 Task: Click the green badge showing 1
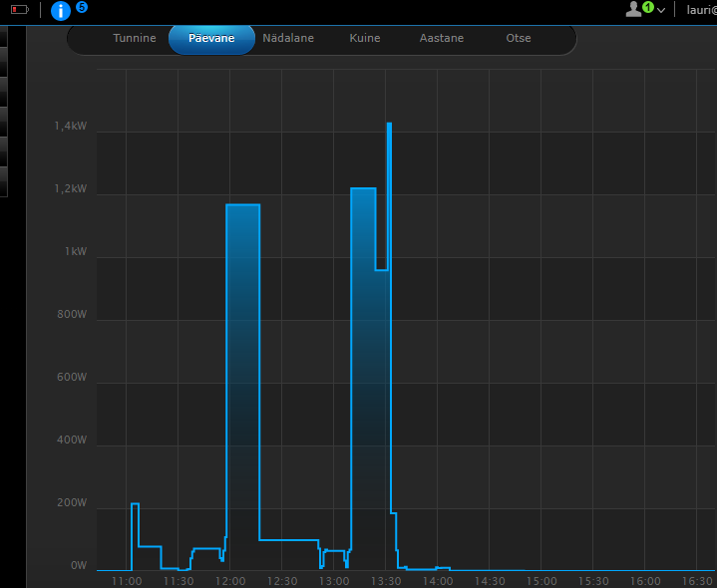coord(648,7)
